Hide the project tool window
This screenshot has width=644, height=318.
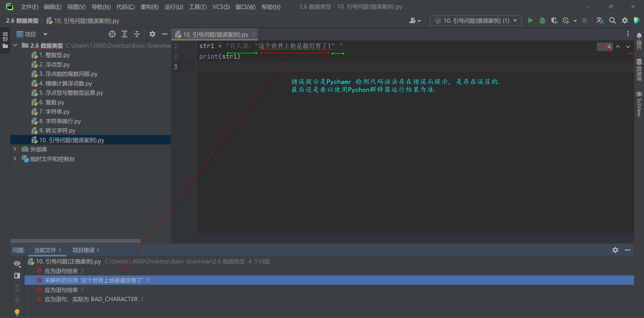[165, 34]
